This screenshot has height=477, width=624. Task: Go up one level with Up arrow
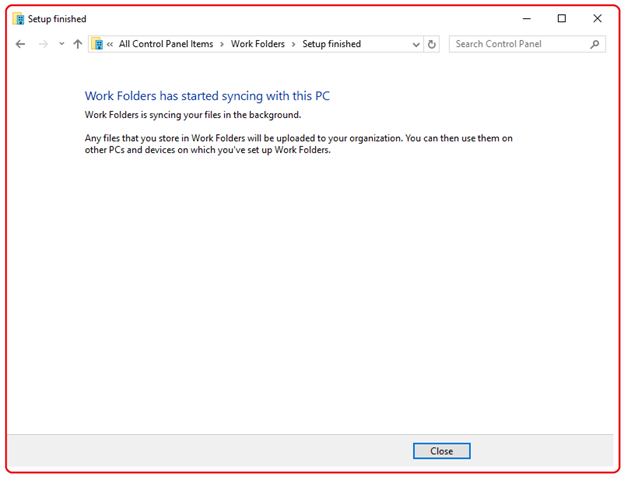(78, 44)
